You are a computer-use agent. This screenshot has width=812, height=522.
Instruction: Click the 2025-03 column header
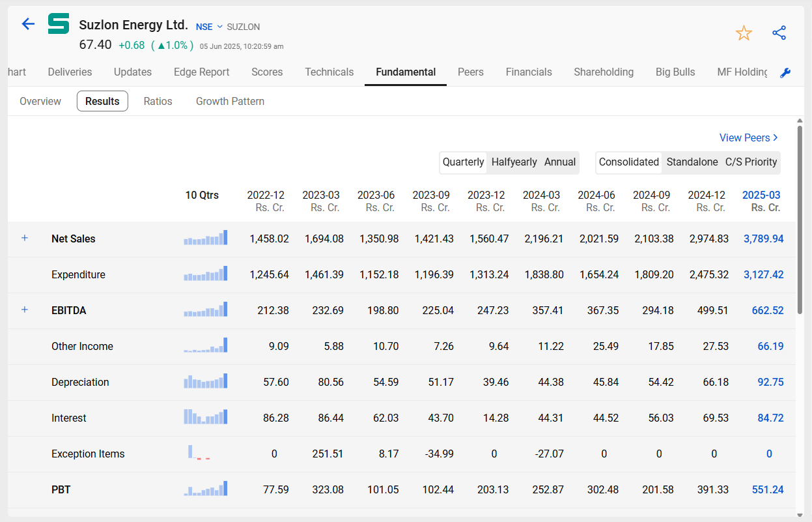(x=761, y=201)
